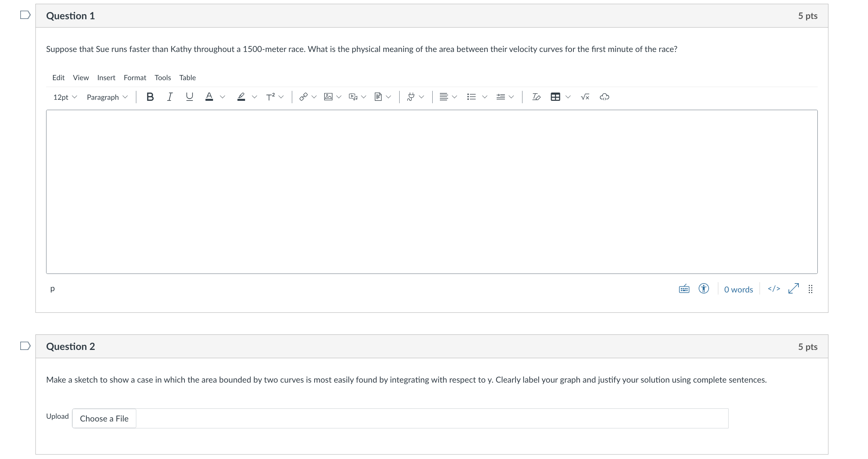Viewport: 868px width, 459px height.
Task: Flag Question 1 for review
Action: [x=25, y=15]
